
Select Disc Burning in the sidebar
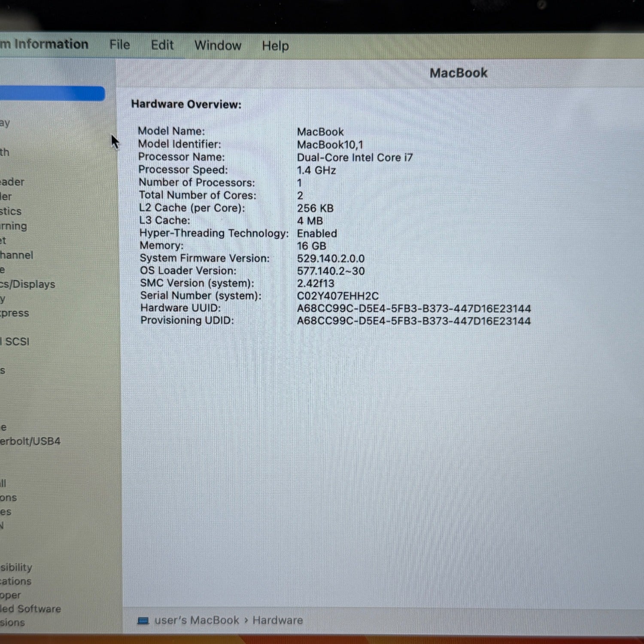[x=13, y=226]
